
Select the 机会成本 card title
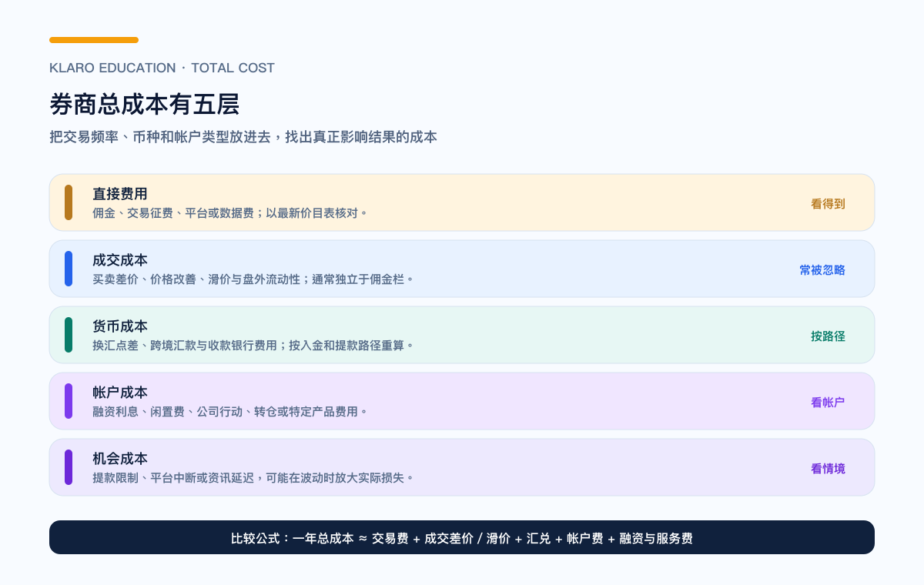[120, 459]
